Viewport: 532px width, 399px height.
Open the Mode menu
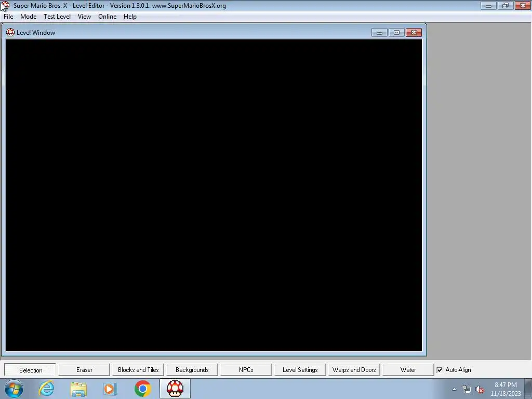28,17
